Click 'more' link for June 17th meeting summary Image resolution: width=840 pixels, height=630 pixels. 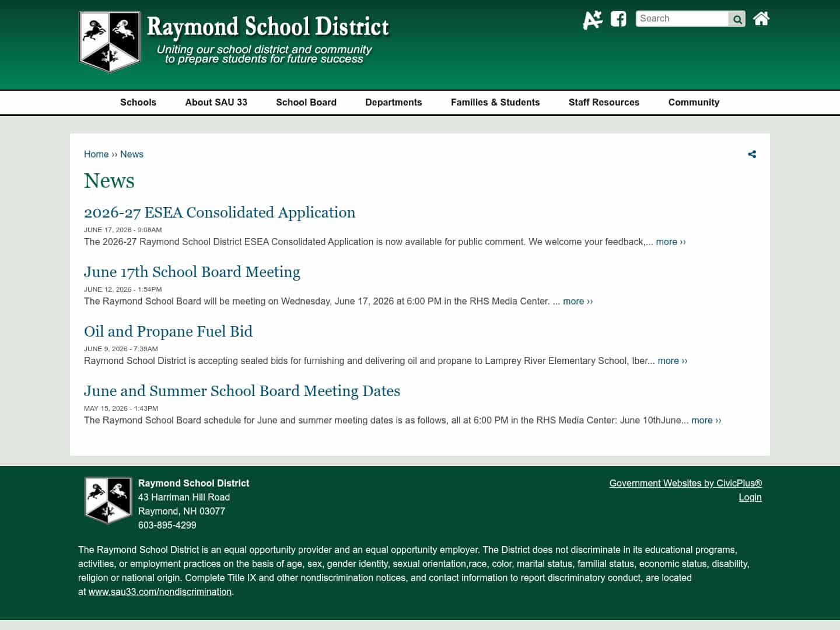coord(577,301)
